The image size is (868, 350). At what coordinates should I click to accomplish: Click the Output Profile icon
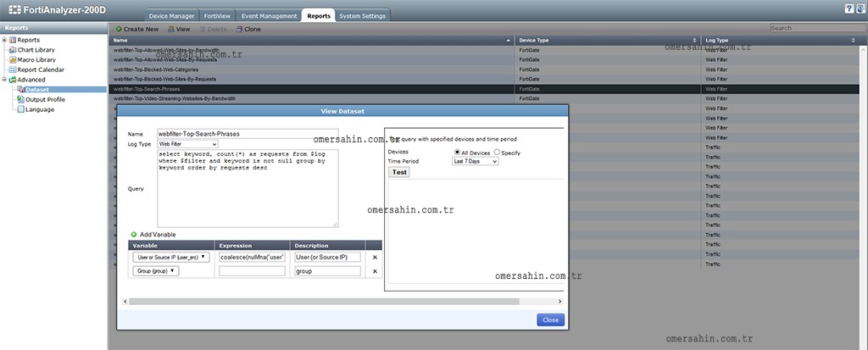[x=21, y=99]
